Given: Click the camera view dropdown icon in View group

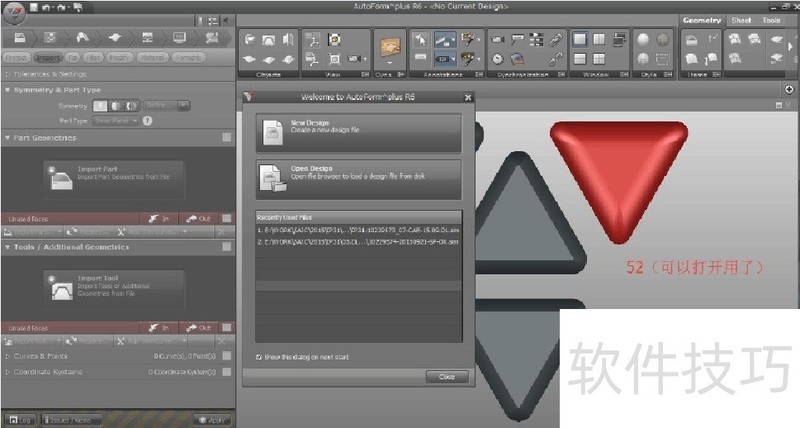Looking at the screenshot, I should tap(356, 59).
